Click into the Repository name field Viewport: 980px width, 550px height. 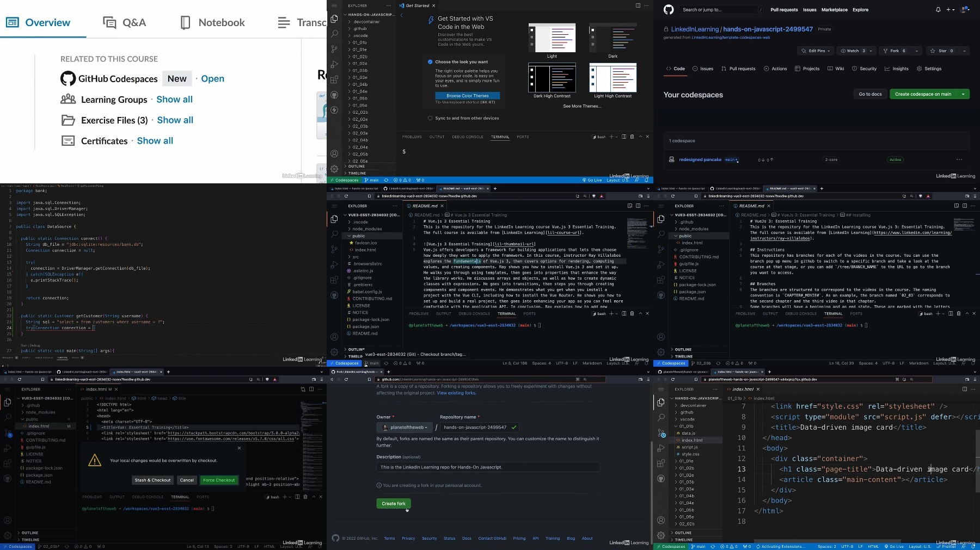point(480,428)
